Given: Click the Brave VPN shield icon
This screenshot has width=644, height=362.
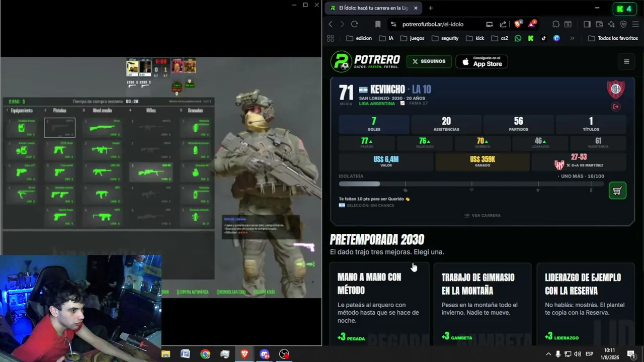Looking at the screenshot, I should point(623,24).
